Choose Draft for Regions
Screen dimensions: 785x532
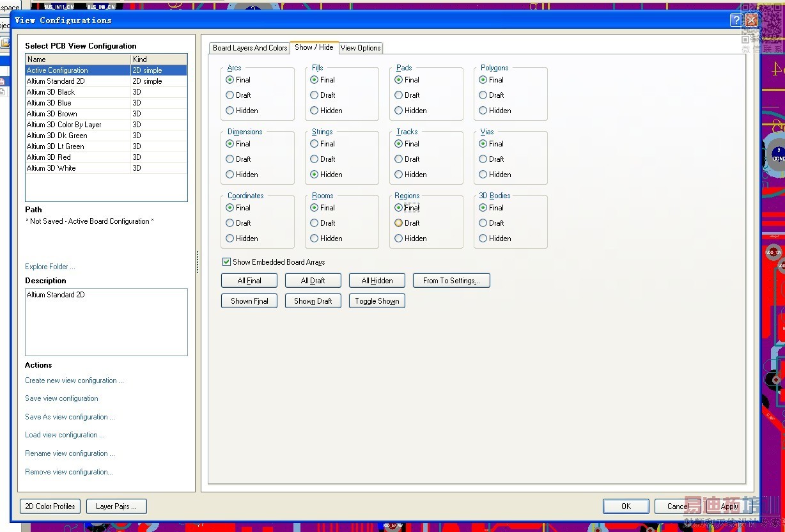(399, 223)
